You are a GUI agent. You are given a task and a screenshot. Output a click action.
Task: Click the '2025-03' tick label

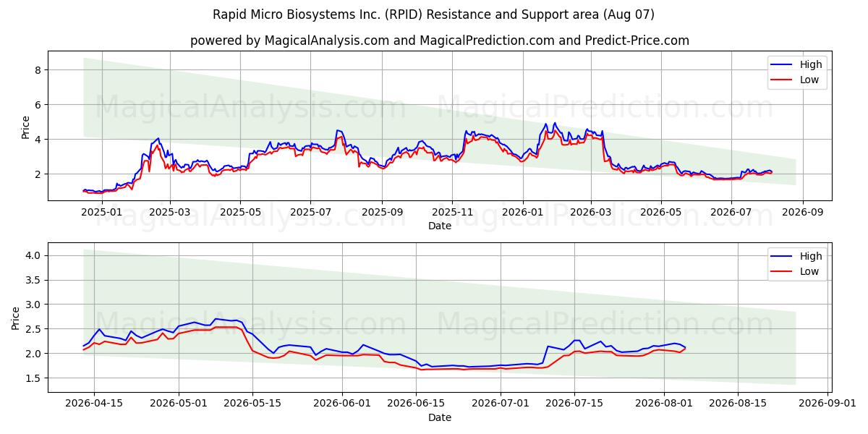tap(170, 212)
